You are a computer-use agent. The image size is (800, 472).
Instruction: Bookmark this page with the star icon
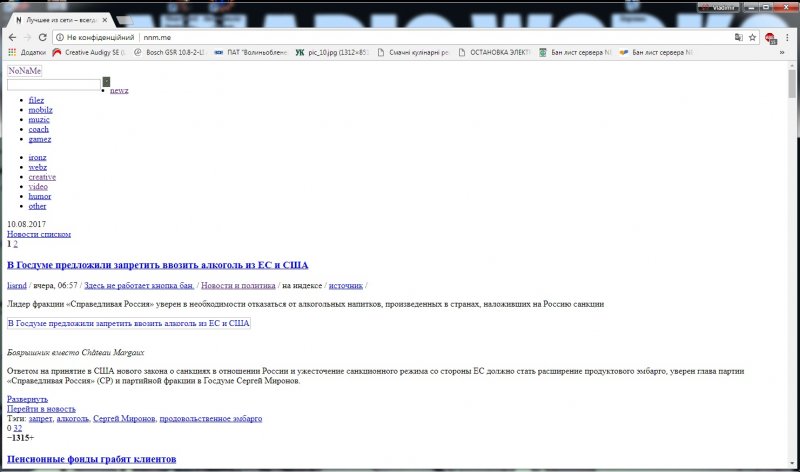752,37
